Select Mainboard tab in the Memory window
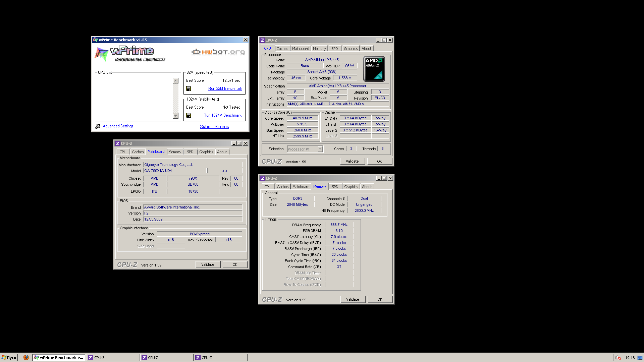The height and width of the screenshot is (362, 644). [301, 187]
